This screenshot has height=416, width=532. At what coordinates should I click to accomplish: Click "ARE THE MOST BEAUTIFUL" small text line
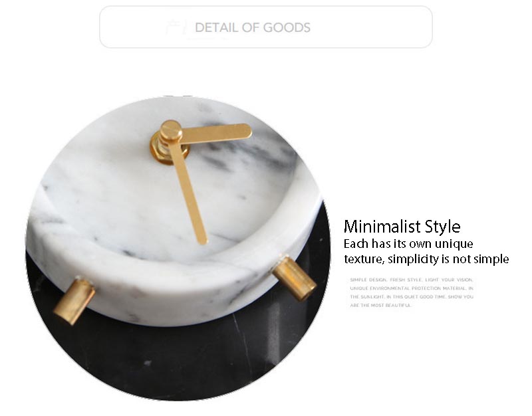click(x=380, y=305)
